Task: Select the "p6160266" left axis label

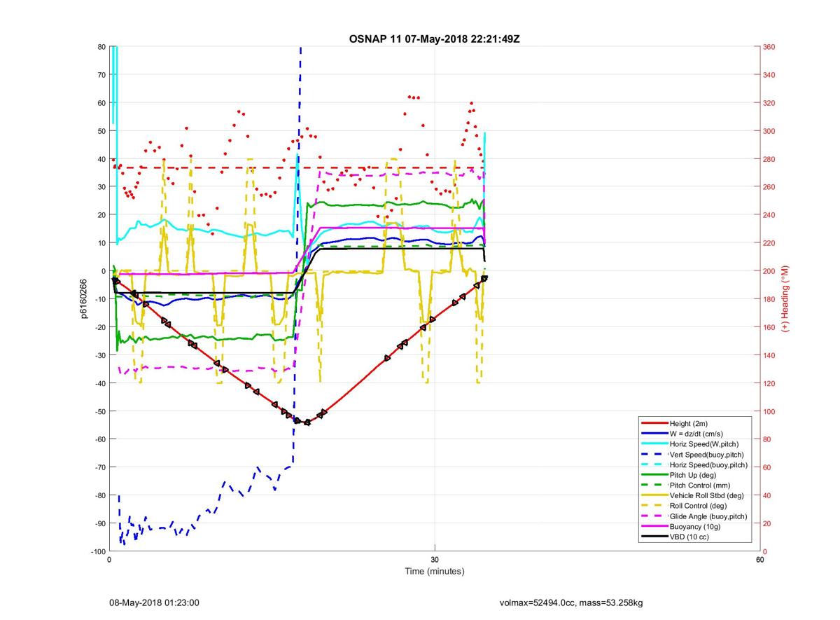Action: [83, 299]
